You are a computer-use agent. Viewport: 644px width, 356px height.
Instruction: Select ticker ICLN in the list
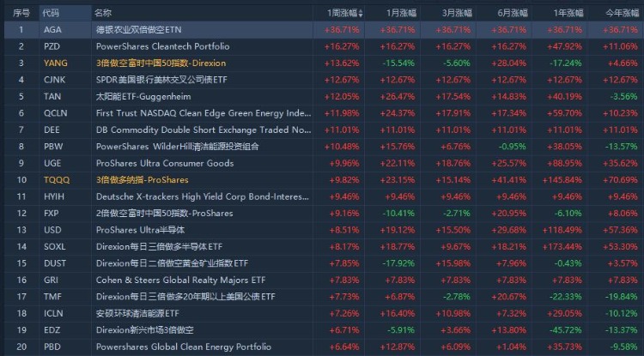54,313
